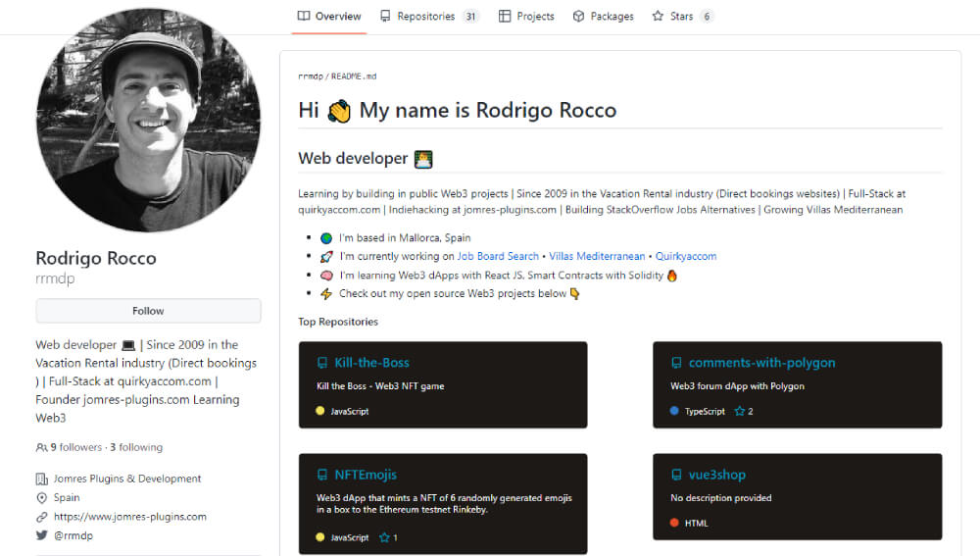
Task: Click the Repositories count badge 31
Action: [x=470, y=17]
